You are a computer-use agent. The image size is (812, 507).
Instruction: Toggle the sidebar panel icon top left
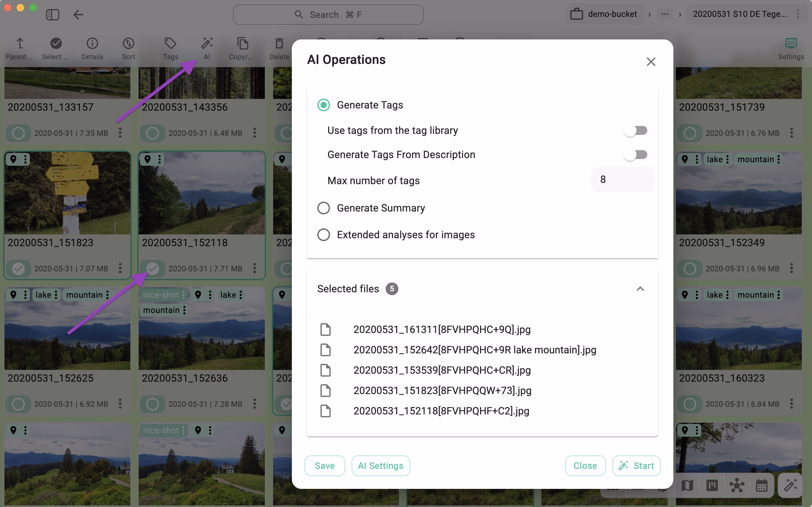tap(52, 14)
